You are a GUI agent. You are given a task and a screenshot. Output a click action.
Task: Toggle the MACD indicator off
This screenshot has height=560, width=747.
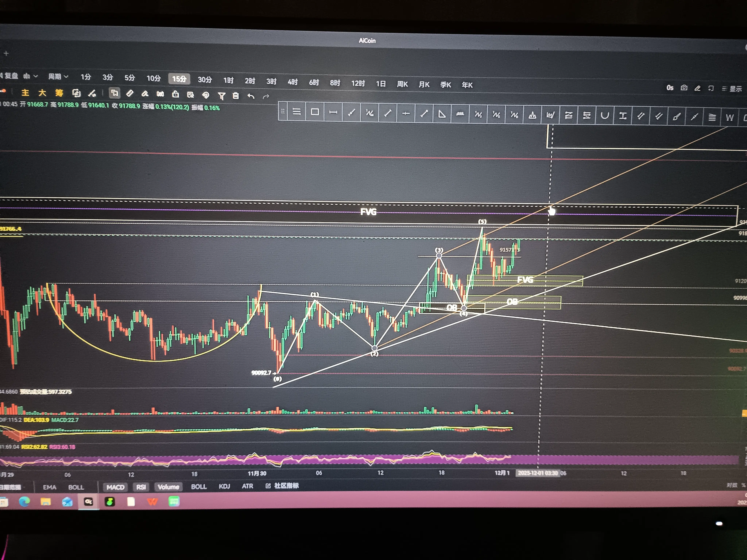click(115, 487)
